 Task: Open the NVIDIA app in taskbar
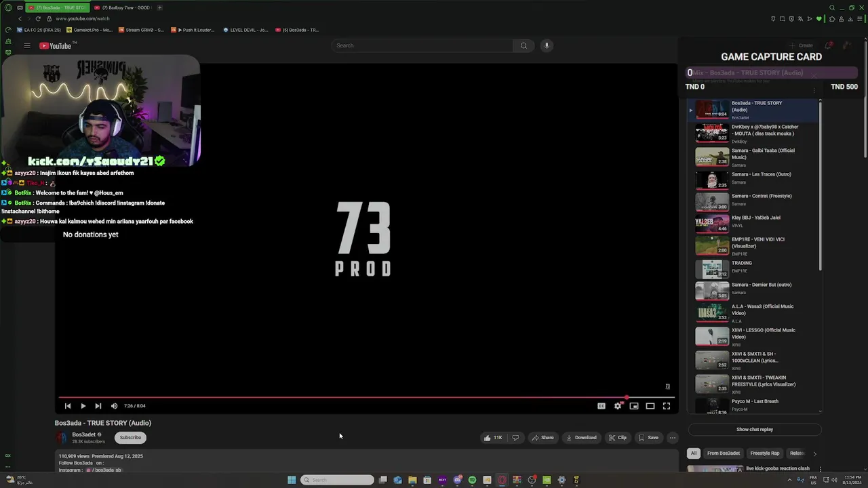(547, 480)
